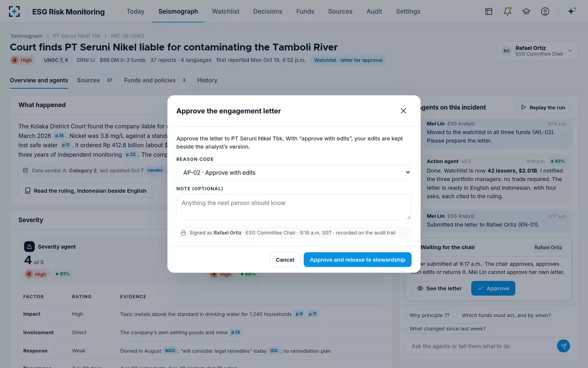
Task: Click PT Seruni Nikel Tbk breadcrumb
Action: [x=77, y=36]
